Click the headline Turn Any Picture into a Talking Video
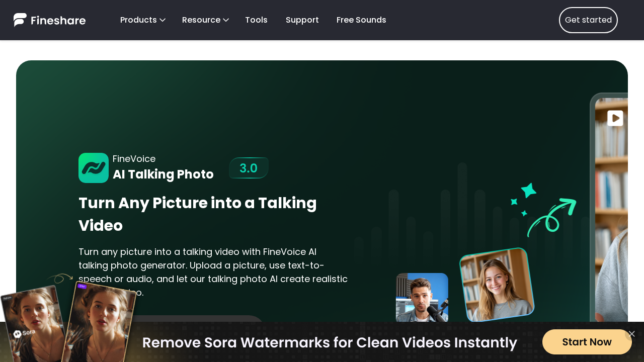644x362 pixels. [198, 214]
